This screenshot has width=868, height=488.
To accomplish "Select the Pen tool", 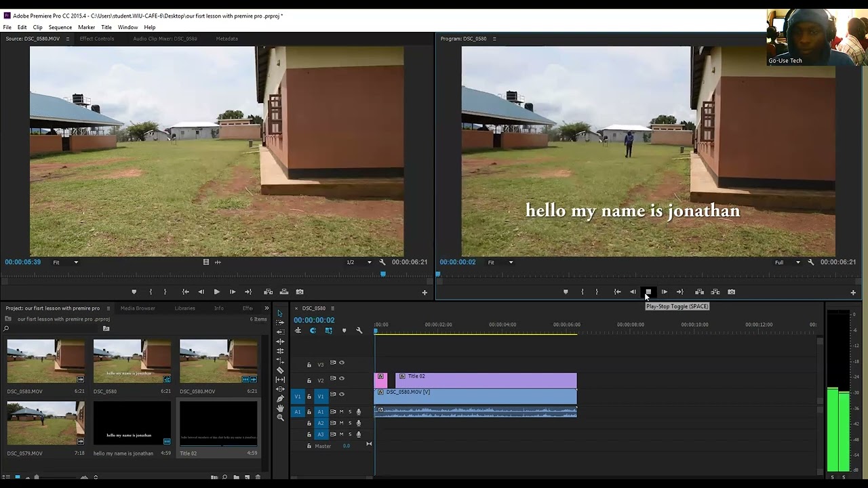I will tap(280, 399).
